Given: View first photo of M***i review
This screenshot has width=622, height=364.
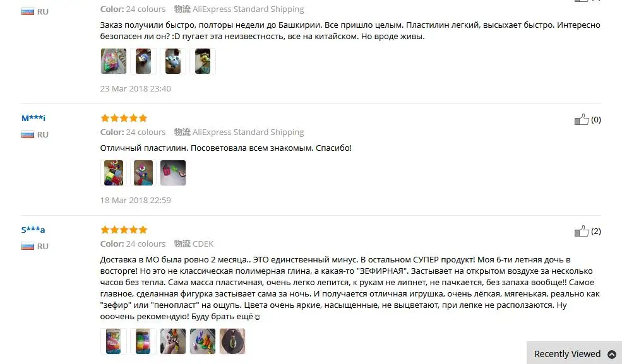Looking at the screenshot, I should (x=114, y=173).
